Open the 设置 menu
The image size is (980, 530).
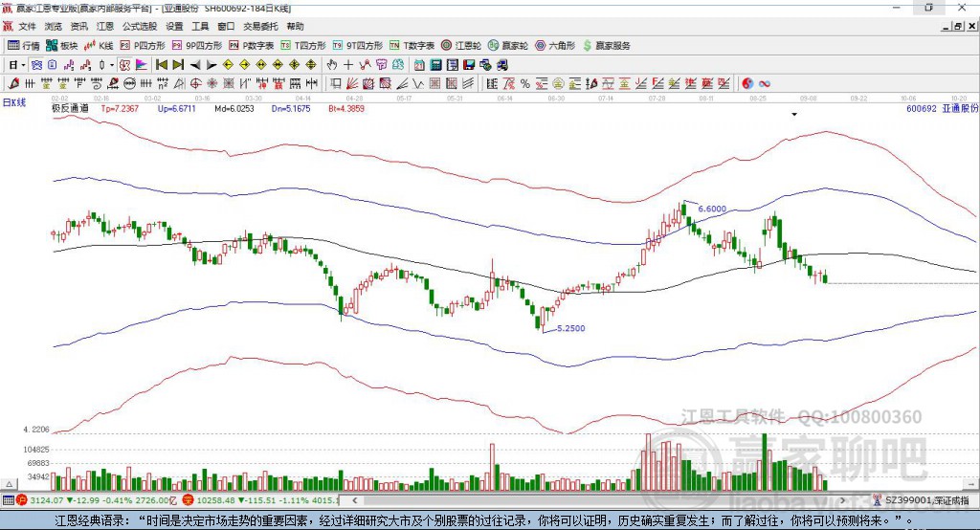[174, 26]
